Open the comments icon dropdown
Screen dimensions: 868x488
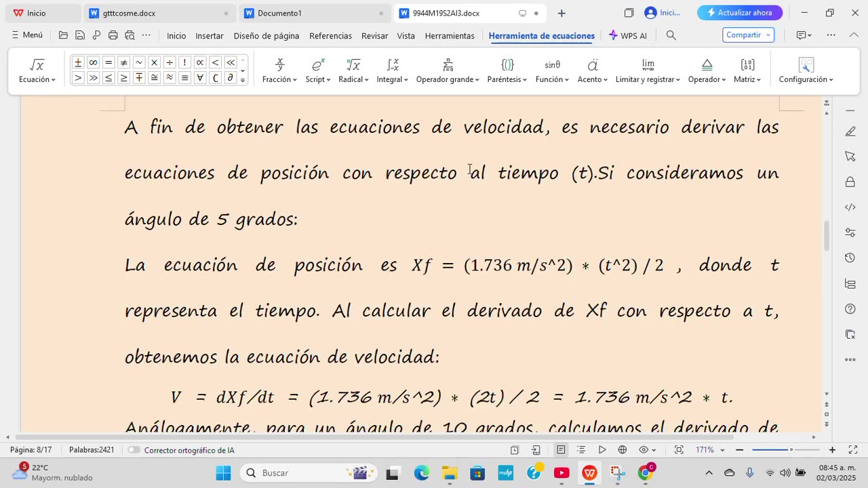[x=804, y=35]
